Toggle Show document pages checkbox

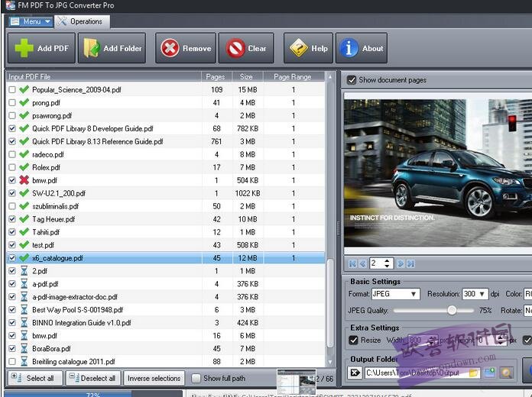coord(352,80)
